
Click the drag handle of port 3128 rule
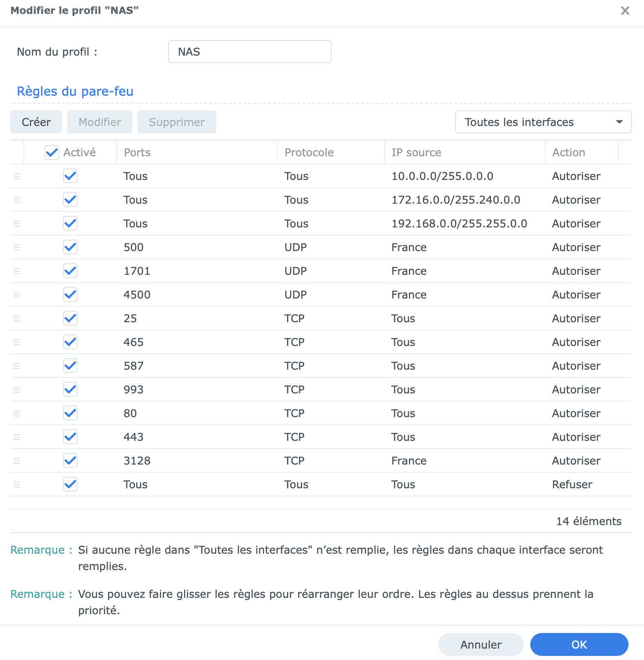coord(17,461)
